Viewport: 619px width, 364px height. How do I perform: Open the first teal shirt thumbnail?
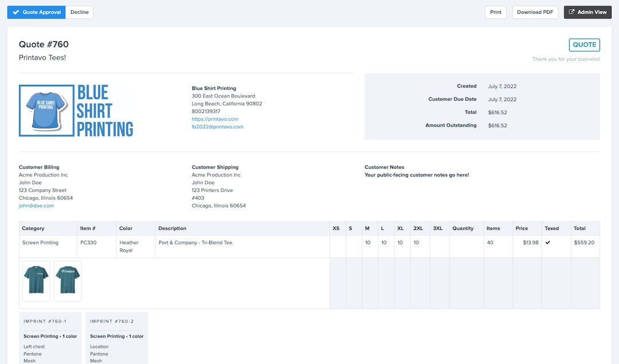pos(36,281)
